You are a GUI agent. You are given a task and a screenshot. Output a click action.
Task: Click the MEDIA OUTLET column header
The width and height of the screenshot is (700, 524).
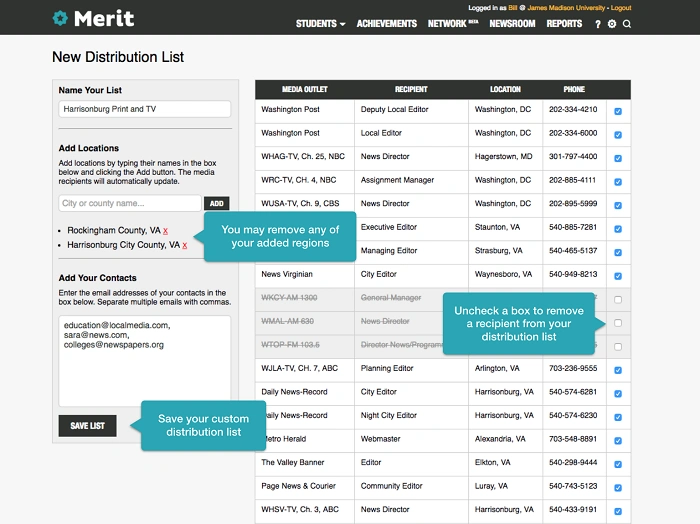pyautogui.click(x=304, y=89)
